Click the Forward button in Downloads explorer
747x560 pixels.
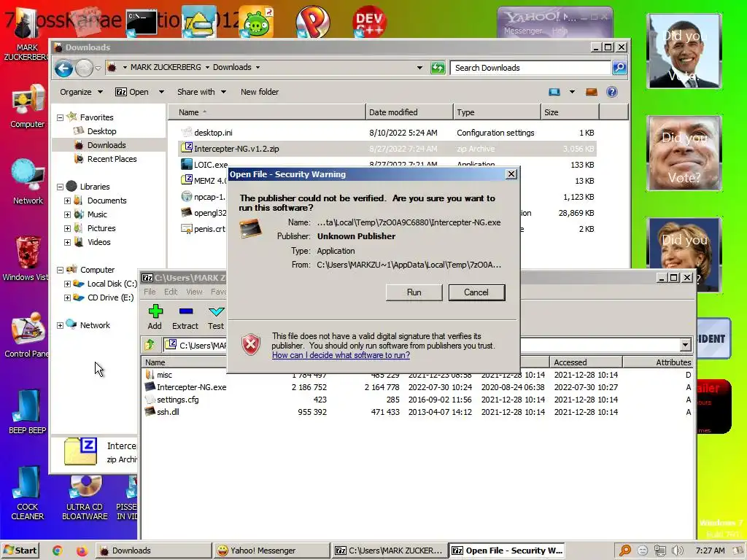pos(85,68)
